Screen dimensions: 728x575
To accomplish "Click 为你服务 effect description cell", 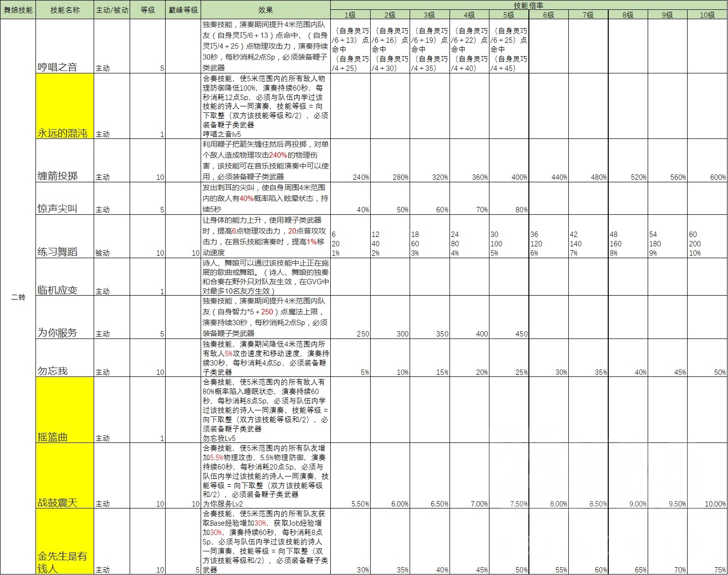I will pyautogui.click(x=266, y=317).
